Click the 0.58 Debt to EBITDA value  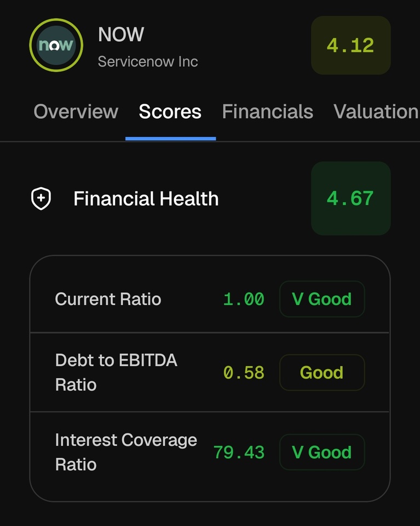point(244,373)
